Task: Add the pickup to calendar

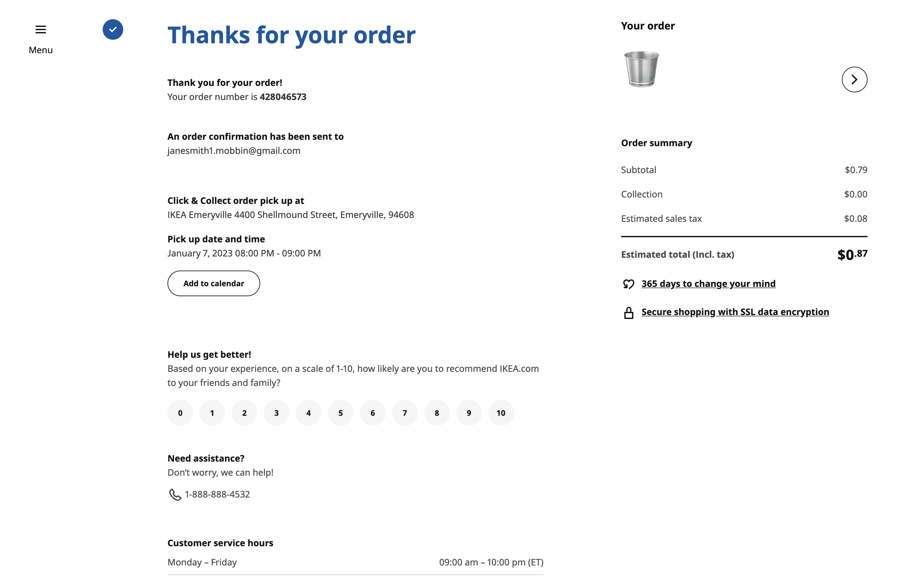Action: [213, 283]
